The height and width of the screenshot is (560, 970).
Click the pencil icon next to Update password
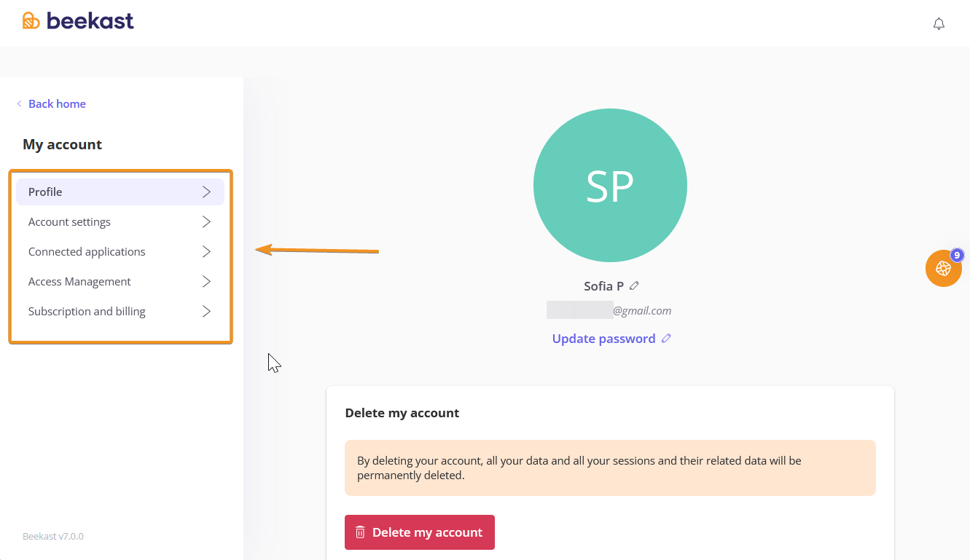pos(666,339)
